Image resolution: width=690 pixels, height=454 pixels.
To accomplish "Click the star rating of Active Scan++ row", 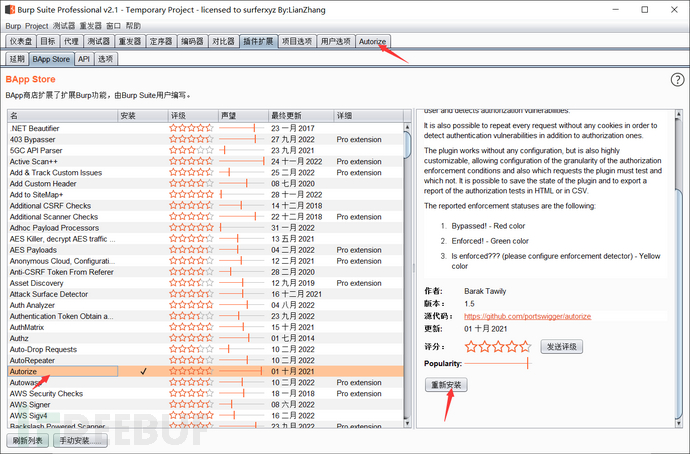I will coord(191,161).
